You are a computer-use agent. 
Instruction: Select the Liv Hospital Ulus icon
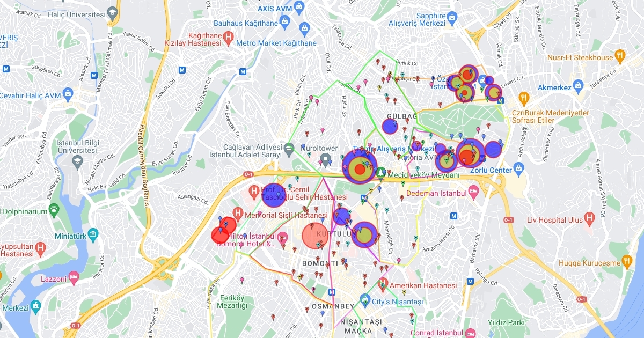coord(589,218)
